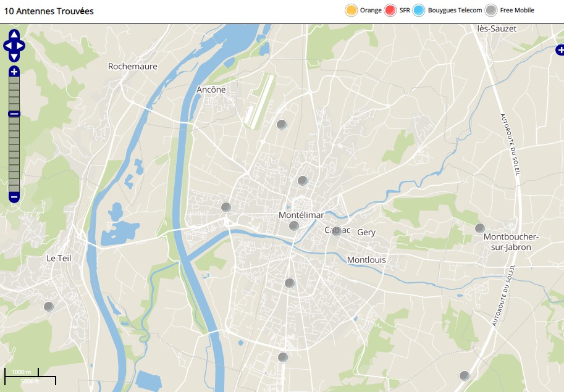The image size is (564, 392).
Task: Pan the map right with the arrow
Action: point(22,46)
